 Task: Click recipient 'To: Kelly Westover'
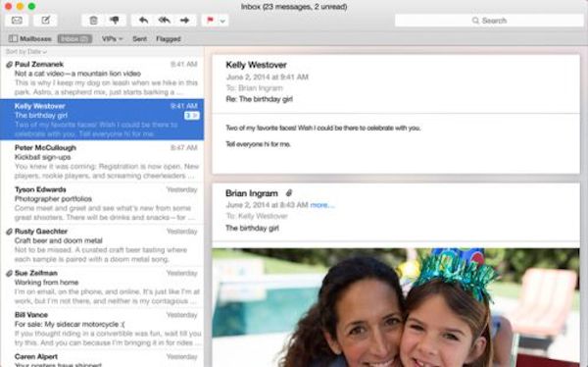257,216
